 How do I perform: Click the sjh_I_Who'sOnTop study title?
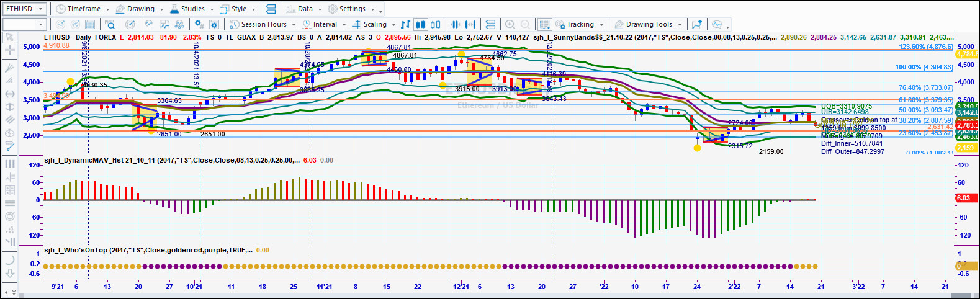(x=148, y=250)
